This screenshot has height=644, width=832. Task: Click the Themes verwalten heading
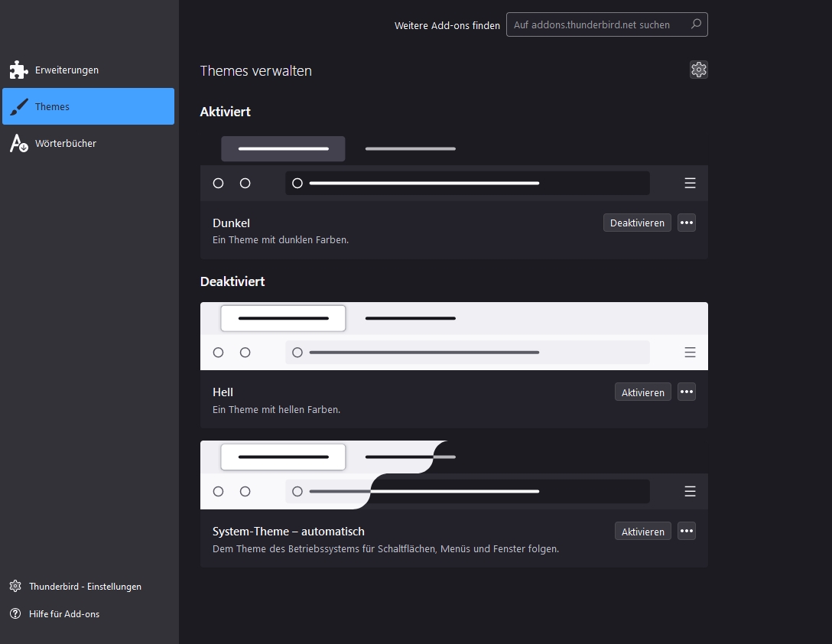point(255,70)
